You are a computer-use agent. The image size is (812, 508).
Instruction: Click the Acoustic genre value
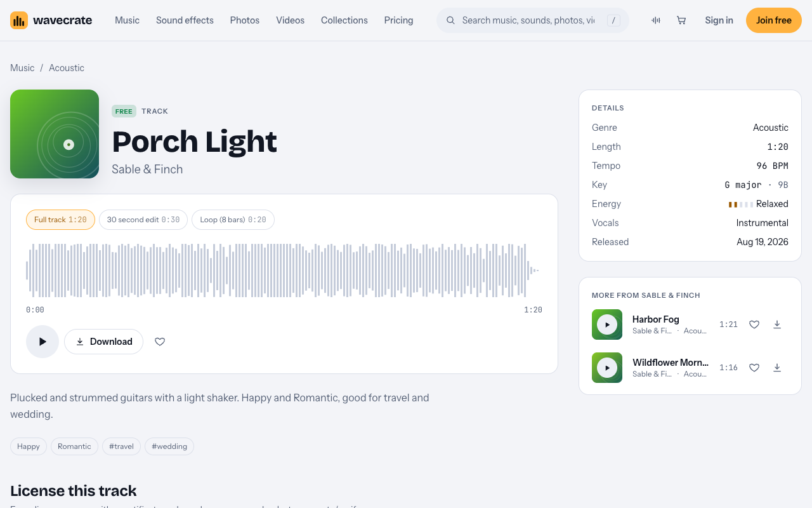(771, 128)
